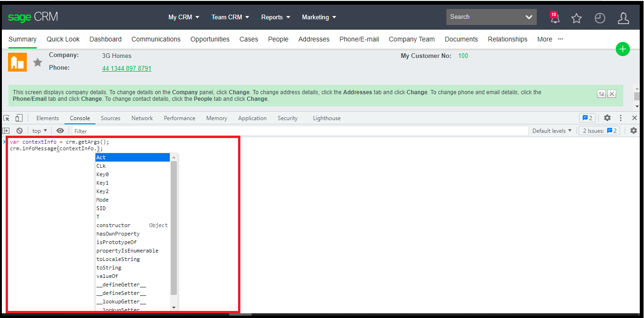Select the Addresses tab

click(314, 39)
